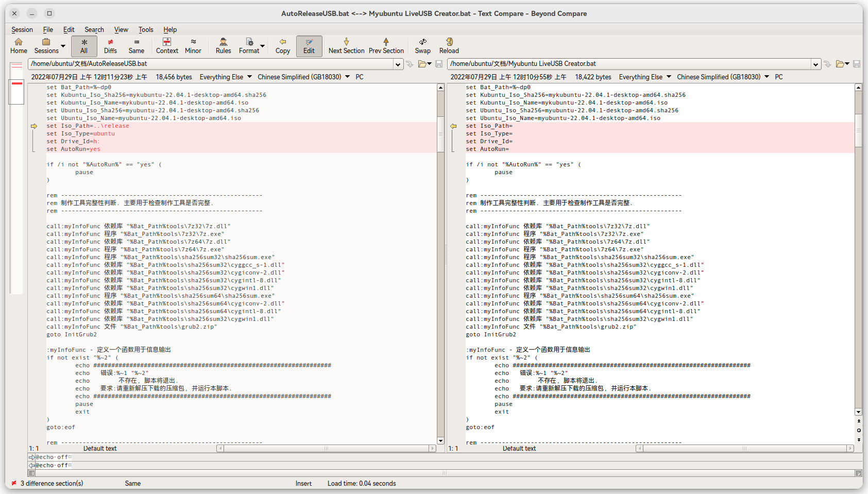
Task: Click the not-equal icon in status bar
Action: click(14, 483)
